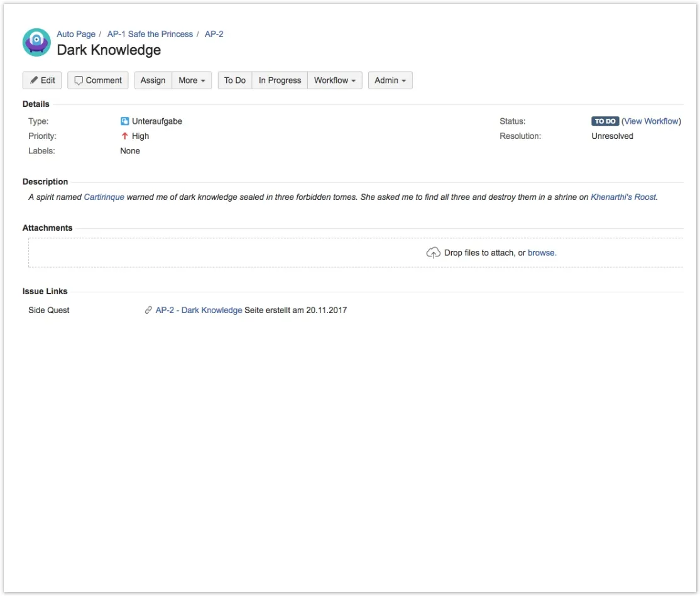Go to AP-1 Safe the Princess issue
The image size is (700, 596).
click(150, 34)
